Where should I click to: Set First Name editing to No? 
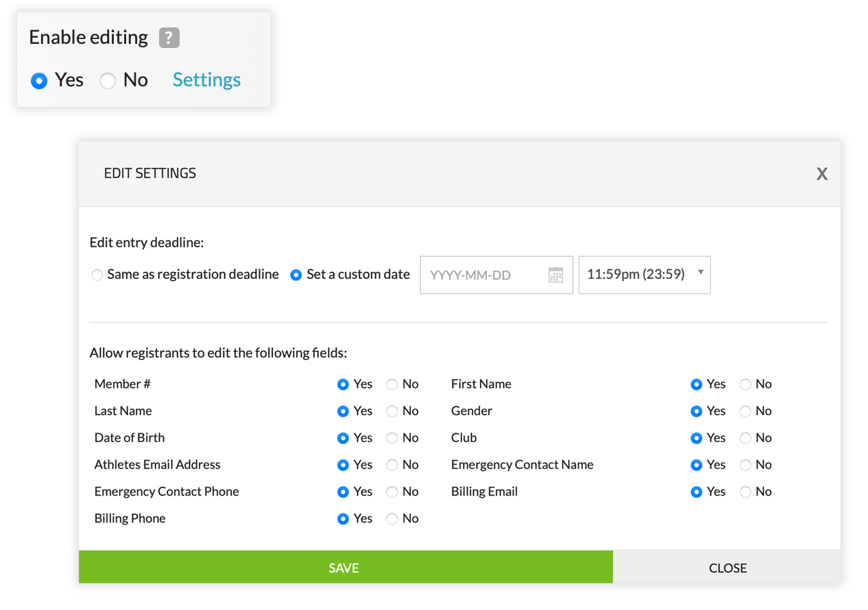coord(745,385)
